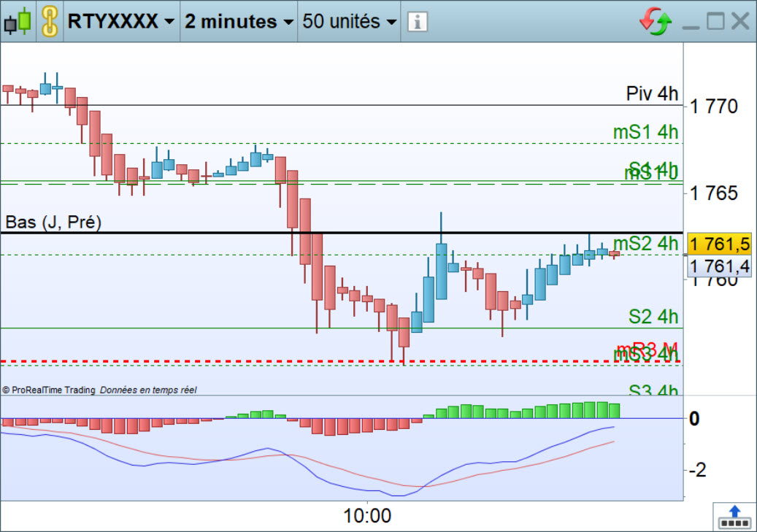Select the S2 4h level label
Image resolution: width=757 pixels, height=532 pixels.
click(653, 317)
